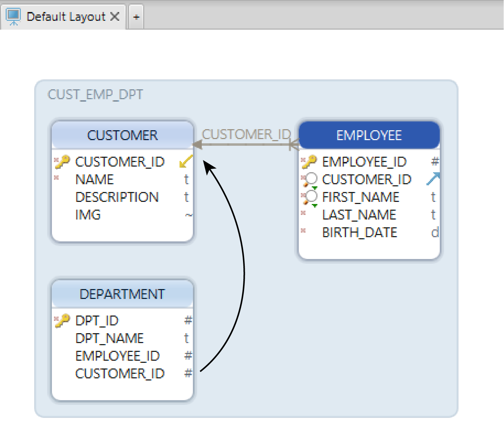Select the DEPARTMENT table header
504x438 pixels.
(x=122, y=294)
